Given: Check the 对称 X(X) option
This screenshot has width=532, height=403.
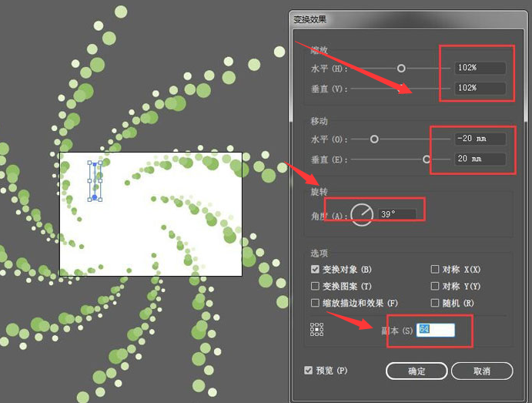Looking at the screenshot, I should 435,269.
